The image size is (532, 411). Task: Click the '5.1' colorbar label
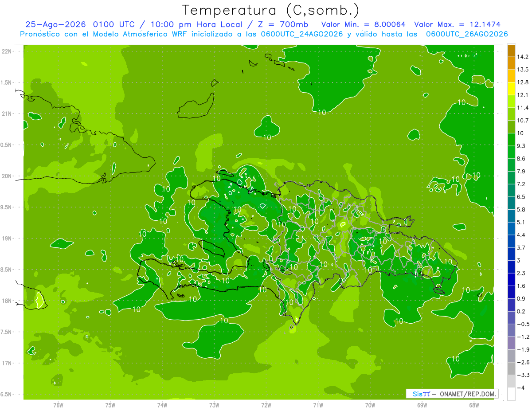pos(521,222)
